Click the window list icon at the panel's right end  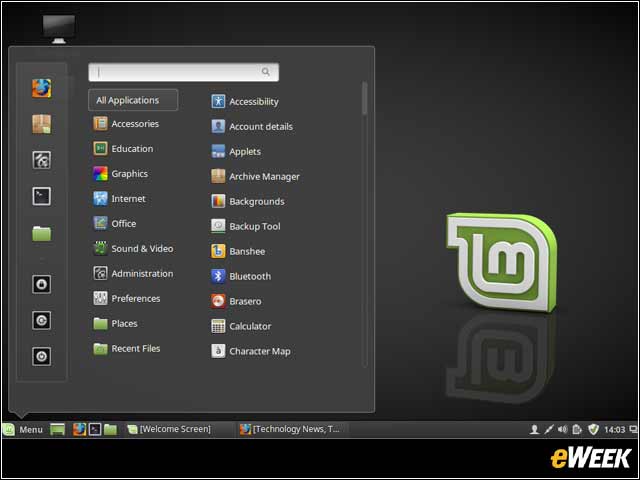[x=633, y=429]
